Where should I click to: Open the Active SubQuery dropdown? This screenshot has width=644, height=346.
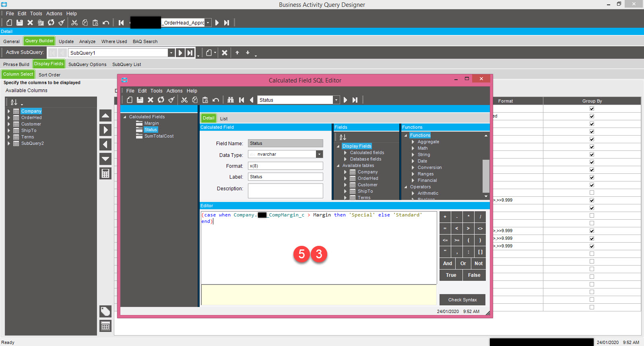(x=171, y=53)
